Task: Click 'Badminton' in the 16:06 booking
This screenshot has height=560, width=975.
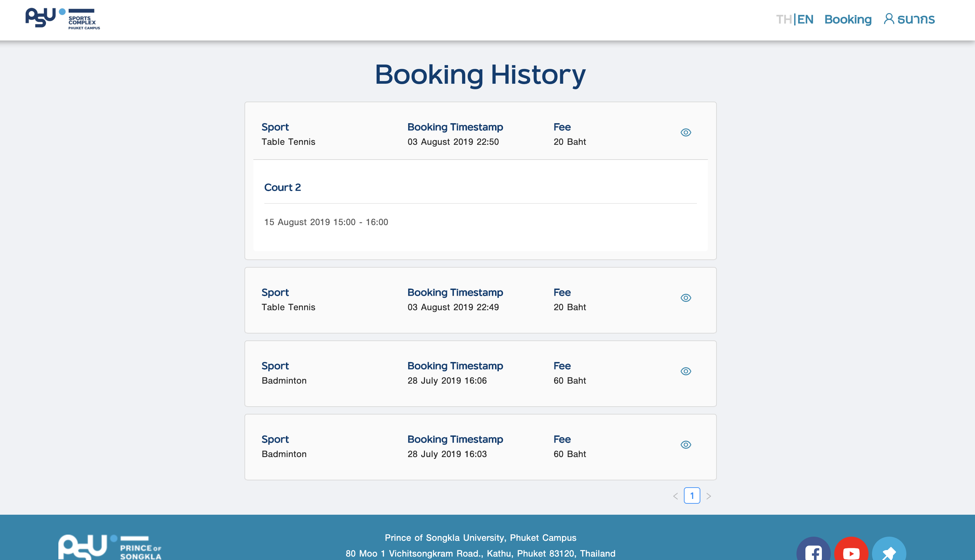Action: click(284, 381)
